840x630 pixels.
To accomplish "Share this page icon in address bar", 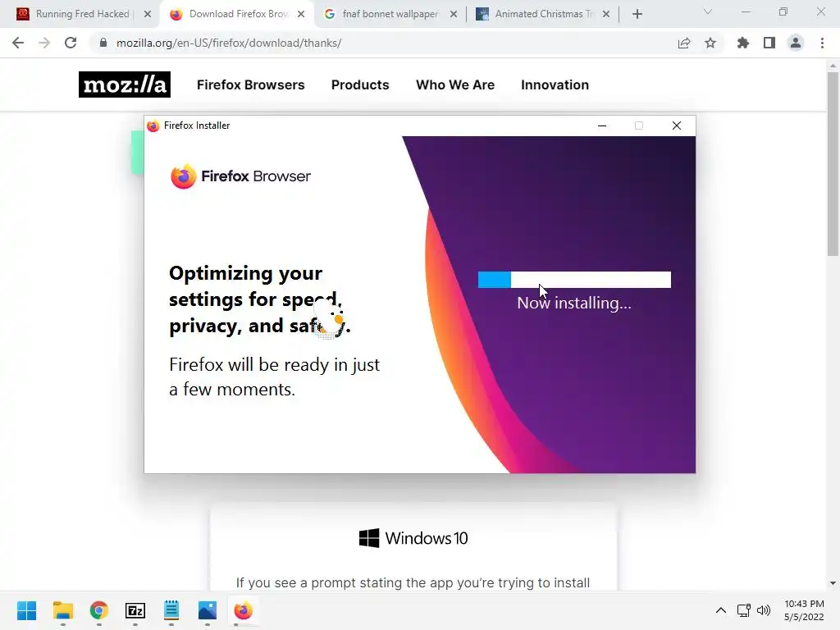I will pos(684,43).
